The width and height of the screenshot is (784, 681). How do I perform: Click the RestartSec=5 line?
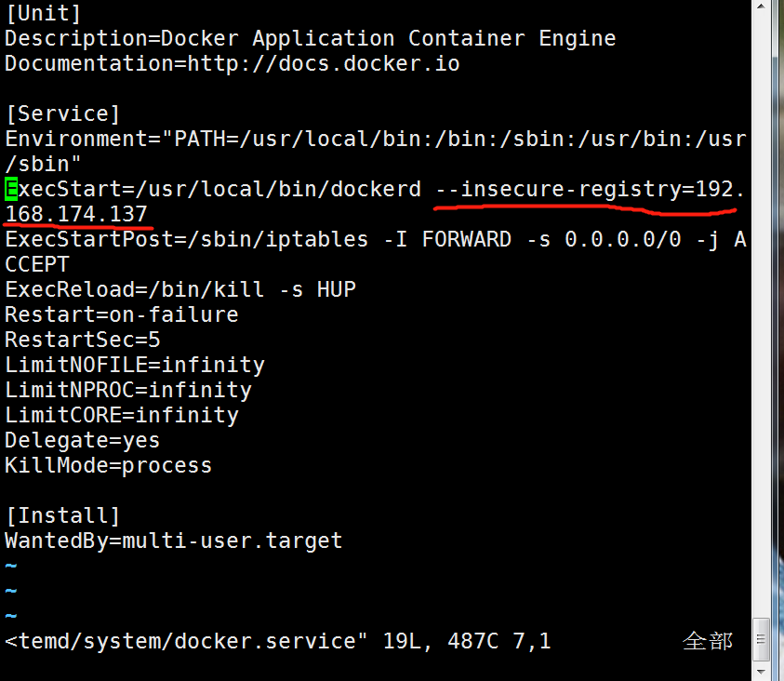[x=83, y=340]
